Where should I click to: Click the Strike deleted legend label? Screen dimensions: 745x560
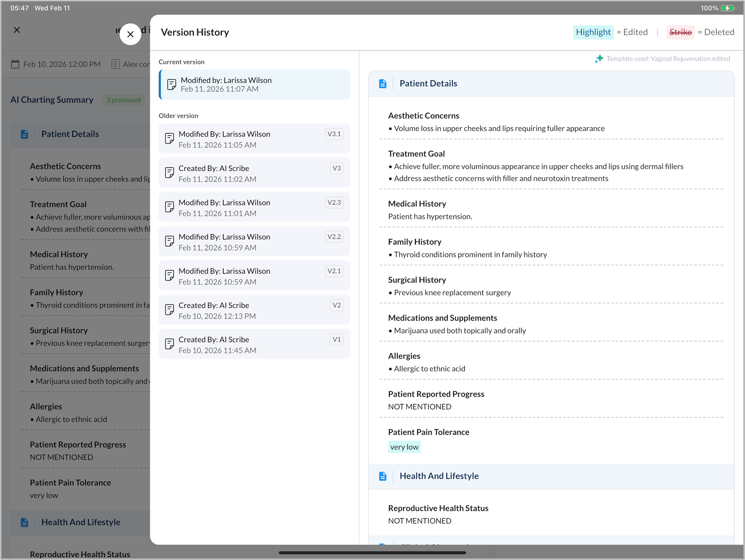click(x=680, y=32)
